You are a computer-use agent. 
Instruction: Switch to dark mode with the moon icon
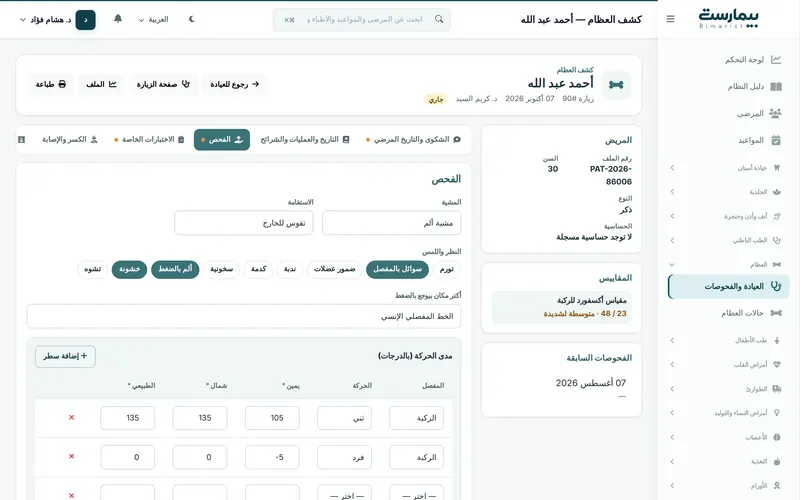click(192, 19)
